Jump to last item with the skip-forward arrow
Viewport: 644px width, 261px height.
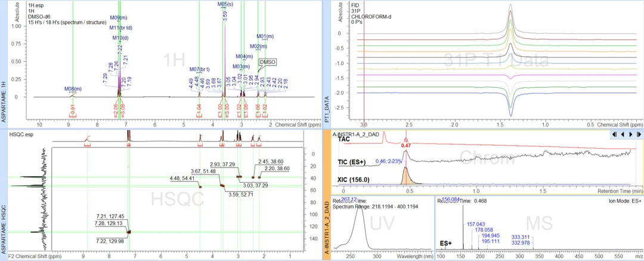pos(639,134)
